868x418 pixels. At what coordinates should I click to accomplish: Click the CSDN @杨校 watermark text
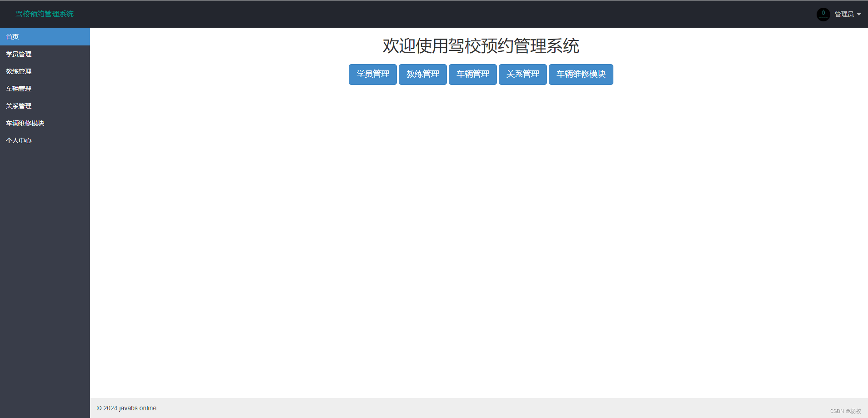(846, 410)
